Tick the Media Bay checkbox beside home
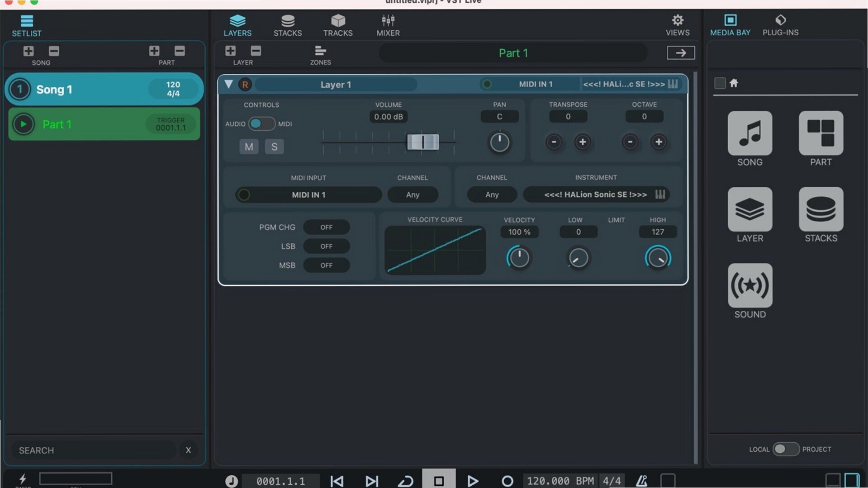 [x=720, y=83]
